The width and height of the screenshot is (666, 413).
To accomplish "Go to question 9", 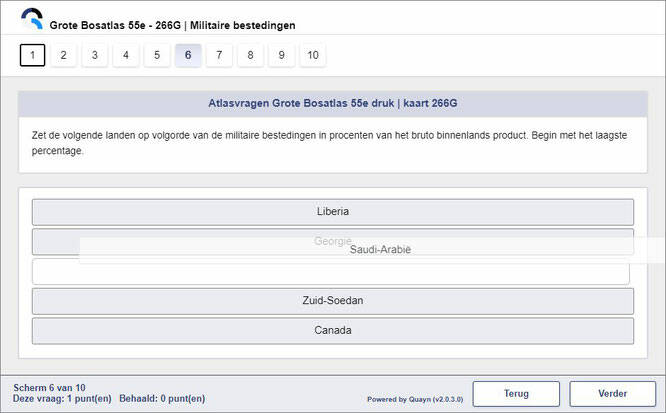I will point(282,55).
